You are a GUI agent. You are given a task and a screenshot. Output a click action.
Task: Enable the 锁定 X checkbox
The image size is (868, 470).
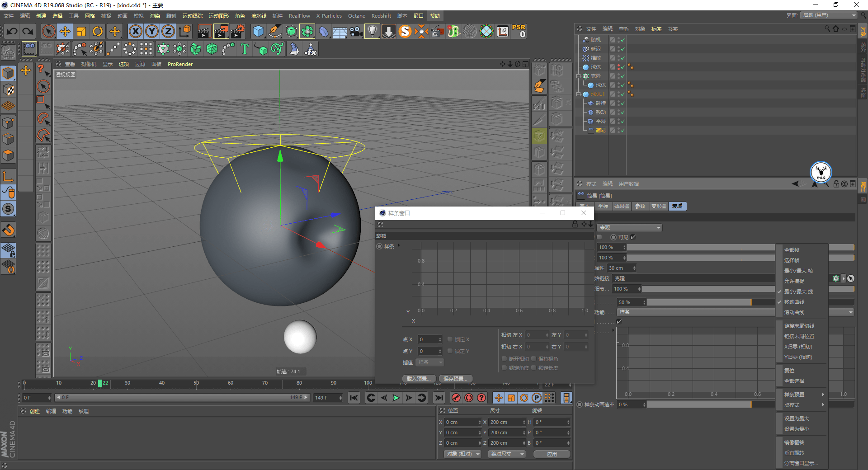(x=450, y=339)
